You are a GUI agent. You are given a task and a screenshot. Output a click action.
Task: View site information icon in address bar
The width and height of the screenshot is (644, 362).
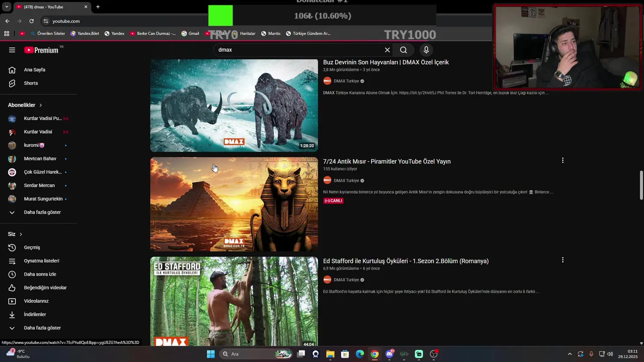tap(46, 21)
